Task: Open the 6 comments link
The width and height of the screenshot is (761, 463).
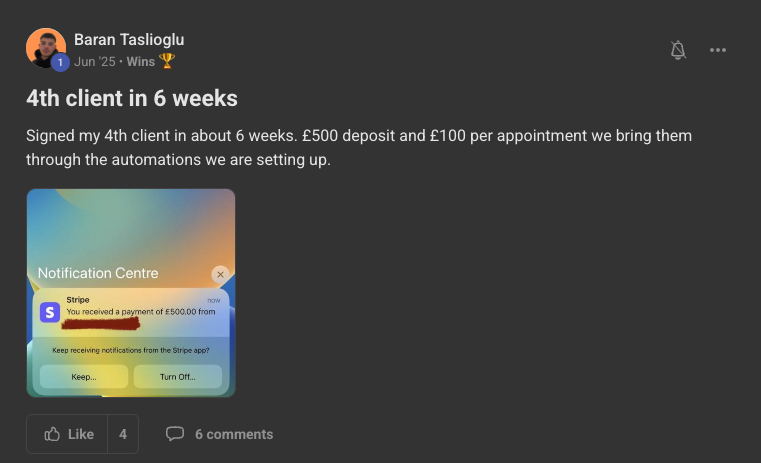Action: (234, 434)
